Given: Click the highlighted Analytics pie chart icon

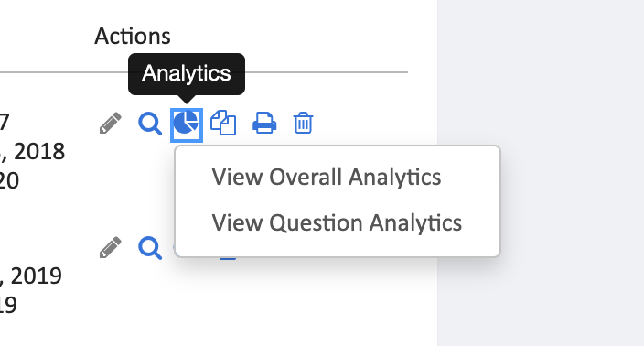Looking at the screenshot, I should 187,124.
